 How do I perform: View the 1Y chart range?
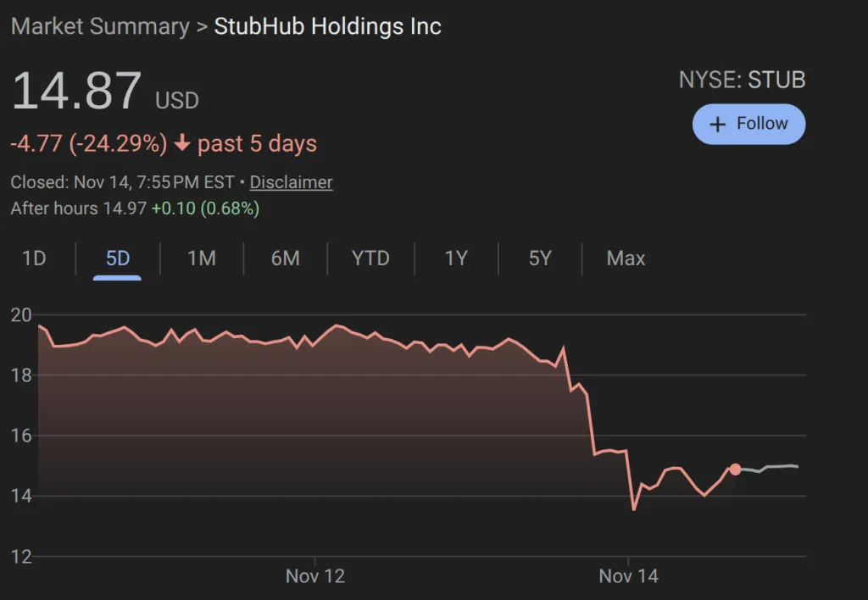coord(456,258)
